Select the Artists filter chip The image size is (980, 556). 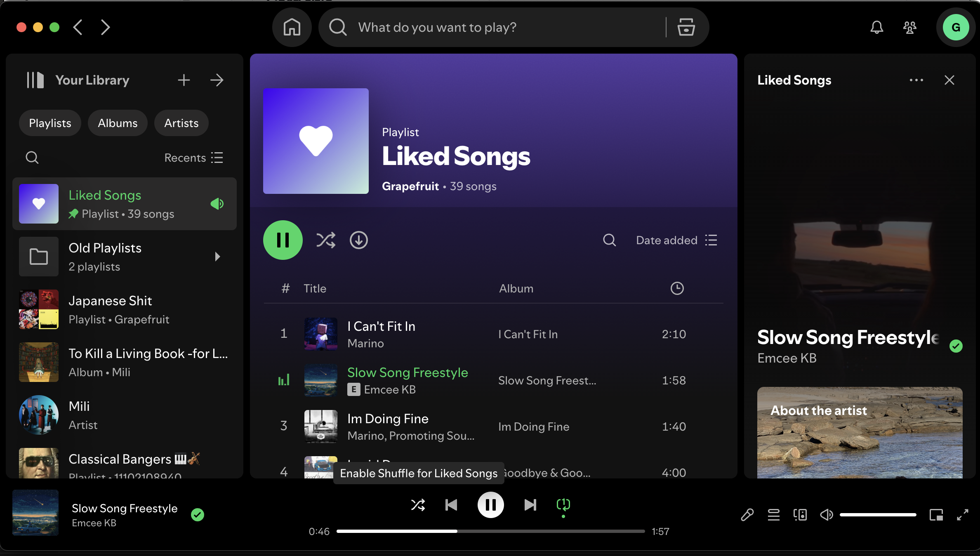pyautogui.click(x=181, y=123)
